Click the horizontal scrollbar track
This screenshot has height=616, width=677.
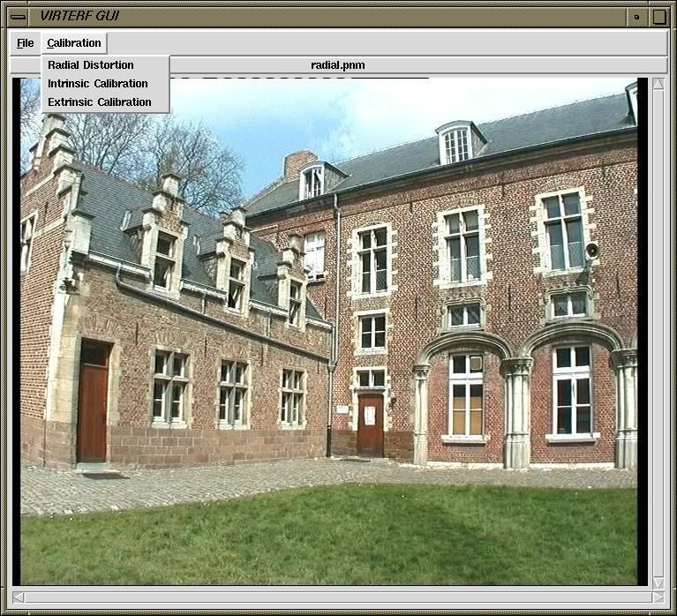click(x=338, y=597)
